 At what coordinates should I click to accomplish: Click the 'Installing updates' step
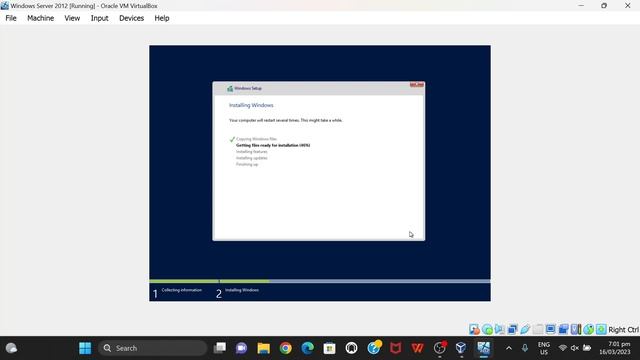(x=251, y=158)
